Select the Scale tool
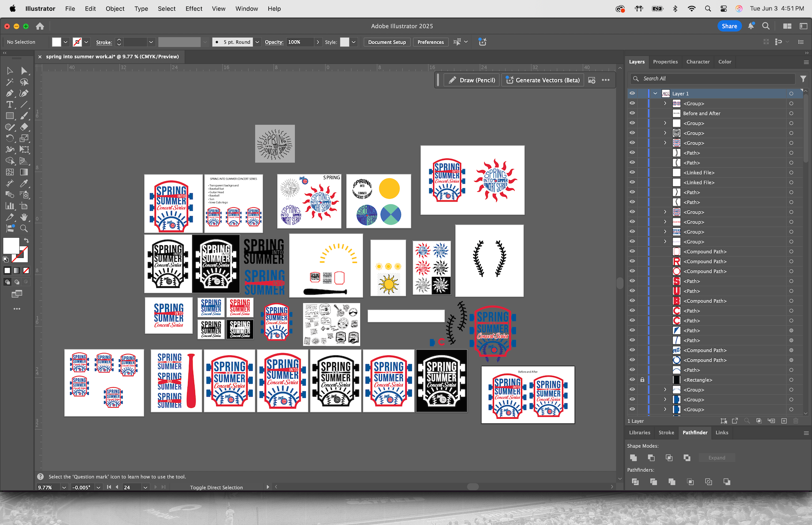 (24, 139)
